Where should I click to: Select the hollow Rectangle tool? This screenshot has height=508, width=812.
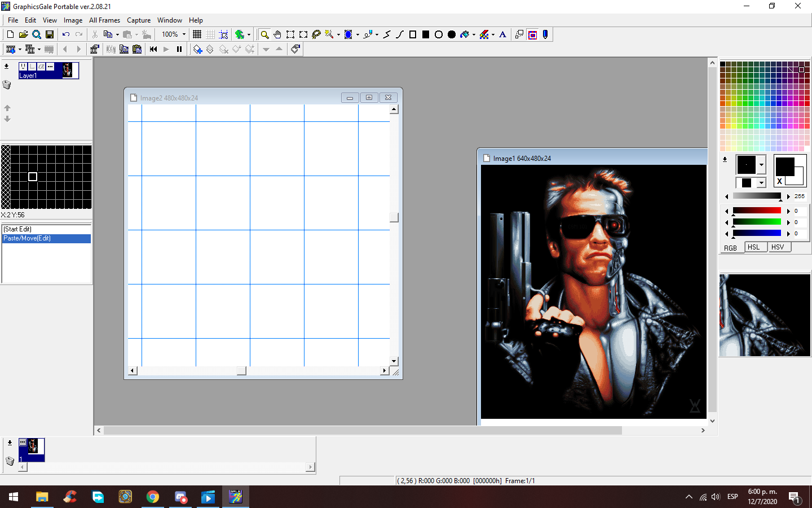pyautogui.click(x=413, y=34)
